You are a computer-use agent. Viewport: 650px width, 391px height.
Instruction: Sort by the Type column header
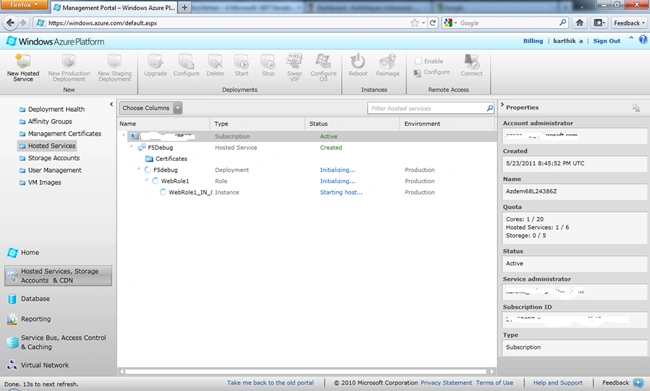[257, 124]
